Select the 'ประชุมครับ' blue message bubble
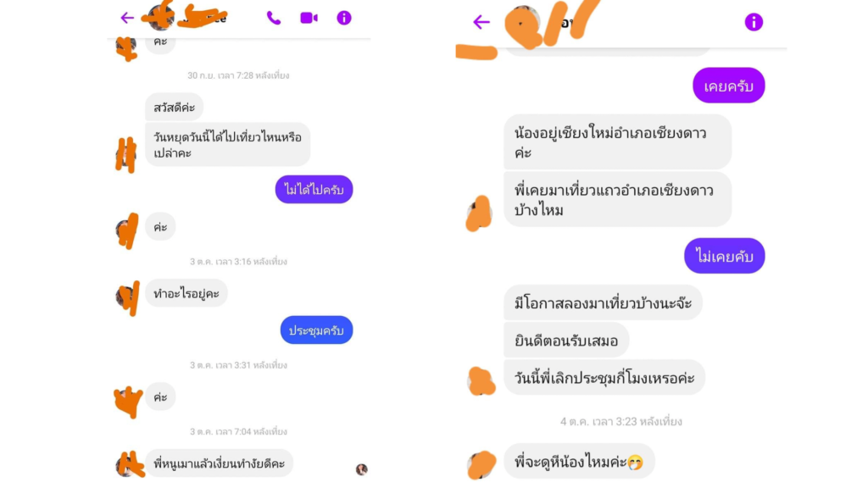 coord(317,330)
